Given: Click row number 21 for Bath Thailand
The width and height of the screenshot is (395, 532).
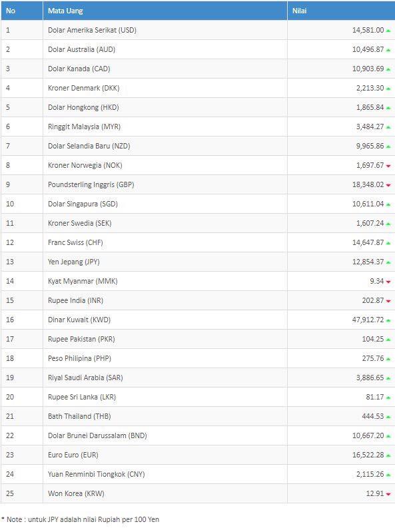Looking at the screenshot, I should [10, 416].
